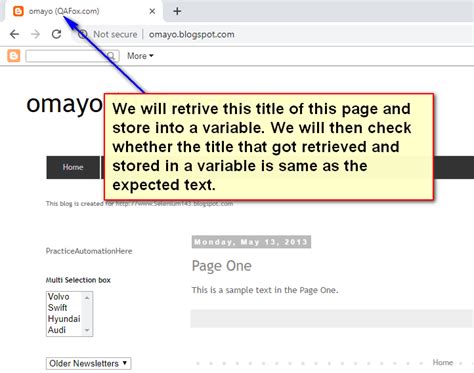The image size is (474, 373).
Task: Click the Multi Selection box heading
Action: (x=78, y=280)
